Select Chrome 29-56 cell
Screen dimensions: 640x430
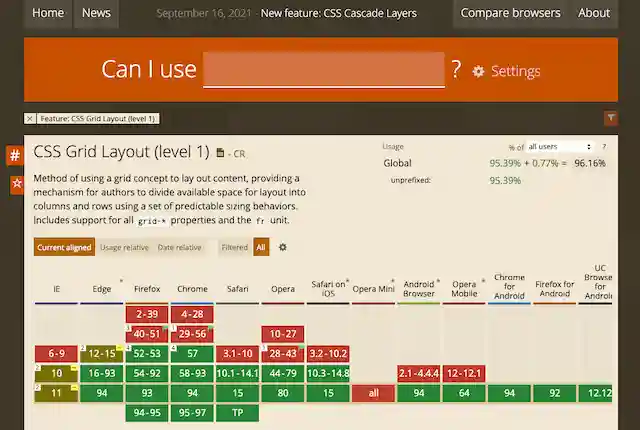192,334
